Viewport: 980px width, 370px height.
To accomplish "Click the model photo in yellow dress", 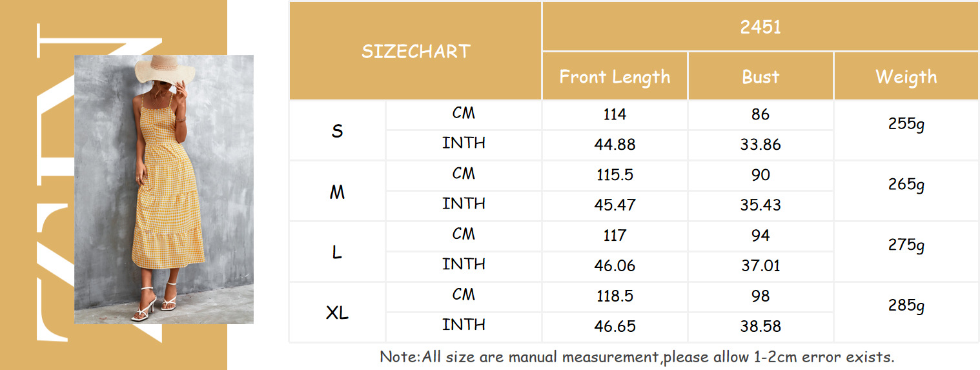I will [x=164, y=189].
